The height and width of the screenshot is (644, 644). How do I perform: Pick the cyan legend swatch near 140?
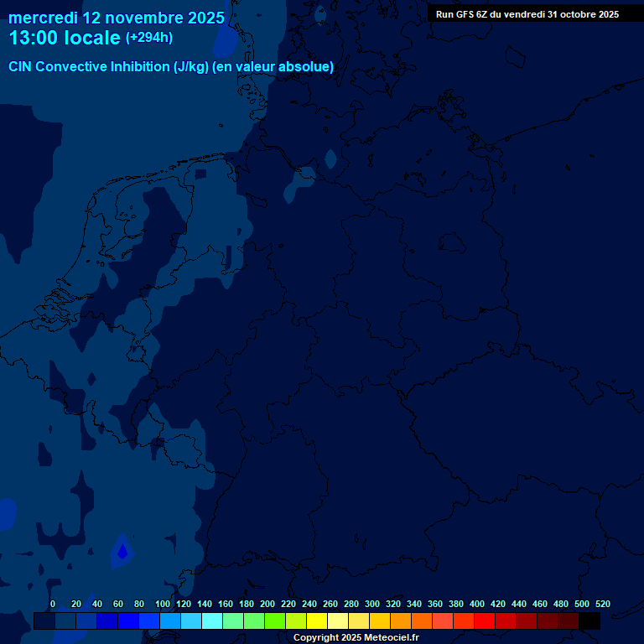pos(212,621)
